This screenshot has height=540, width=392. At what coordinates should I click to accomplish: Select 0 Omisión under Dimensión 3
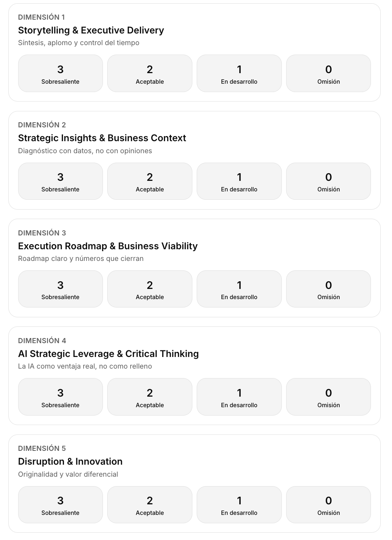328,289
